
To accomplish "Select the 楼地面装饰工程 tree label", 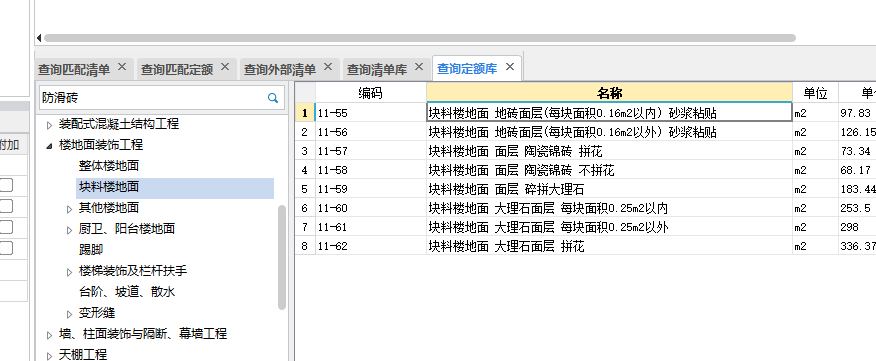I will (101, 145).
